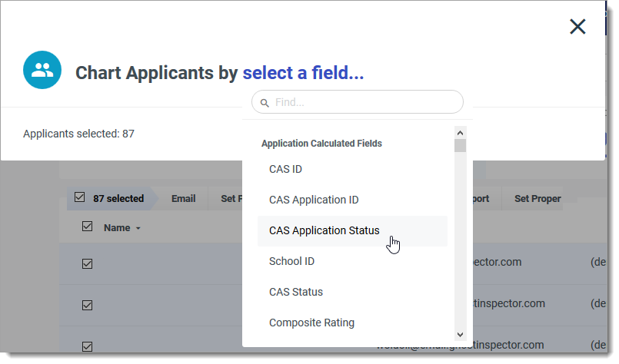The height and width of the screenshot is (364, 619).
Task: Open the Name column sort dropdown arrow
Action: pyautogui.click(x=138, y=228)
